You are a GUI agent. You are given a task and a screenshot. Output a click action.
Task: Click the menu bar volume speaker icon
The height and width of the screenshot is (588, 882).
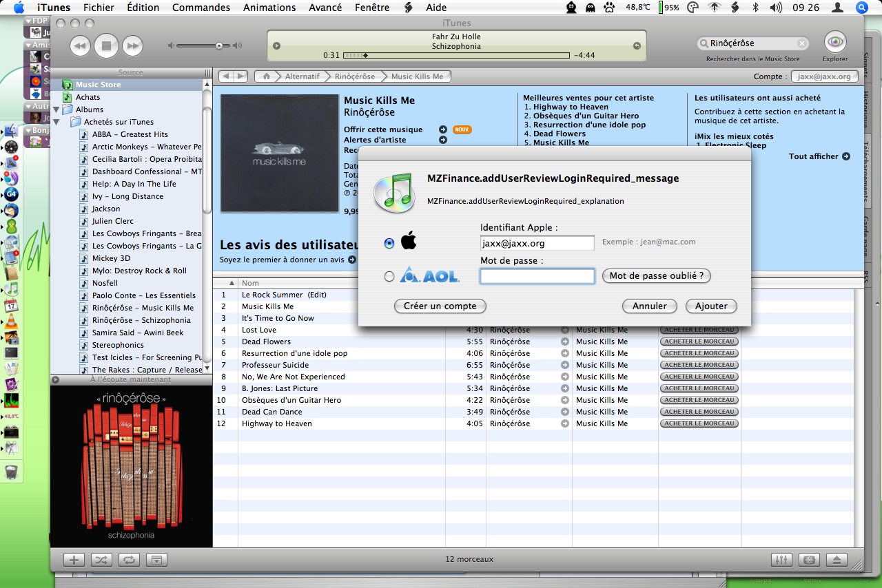tap(775, 8)
